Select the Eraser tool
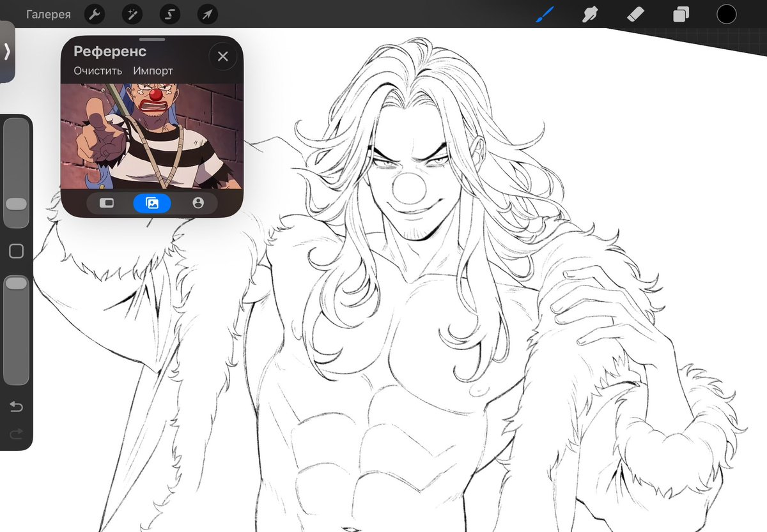 pos(636,14)
